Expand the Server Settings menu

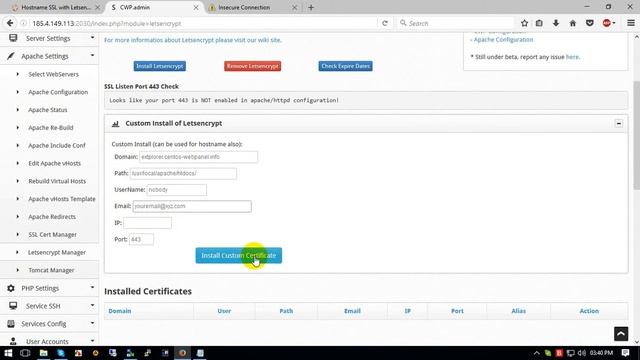[49, 38]
